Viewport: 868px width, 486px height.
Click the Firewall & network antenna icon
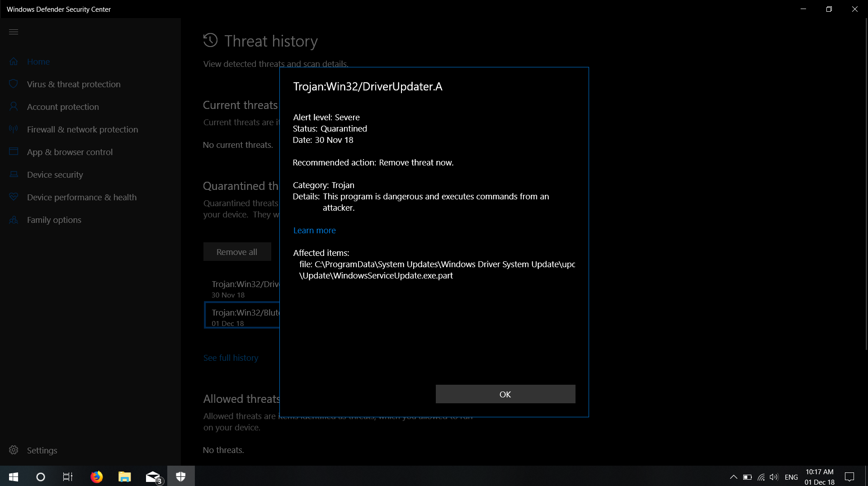[14, 129]
